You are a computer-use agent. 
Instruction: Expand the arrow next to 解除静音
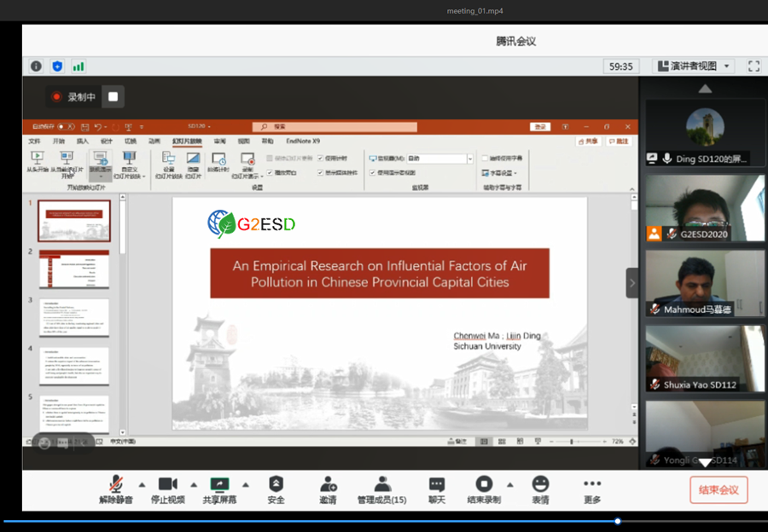(x=142, y=485)
